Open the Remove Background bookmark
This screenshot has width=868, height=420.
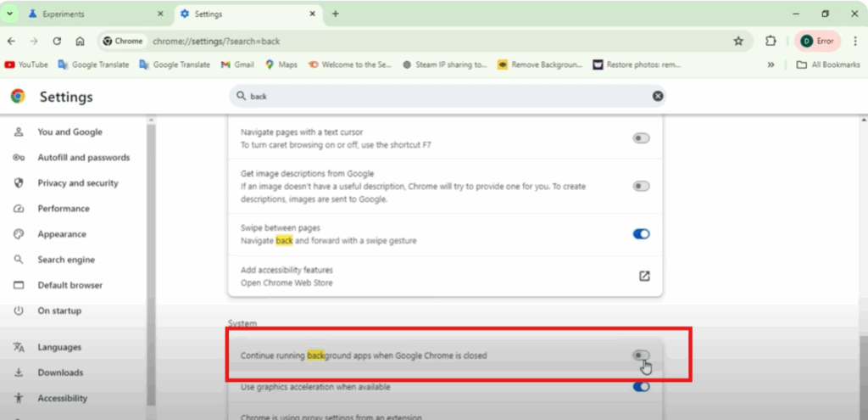tap(540, 64)
